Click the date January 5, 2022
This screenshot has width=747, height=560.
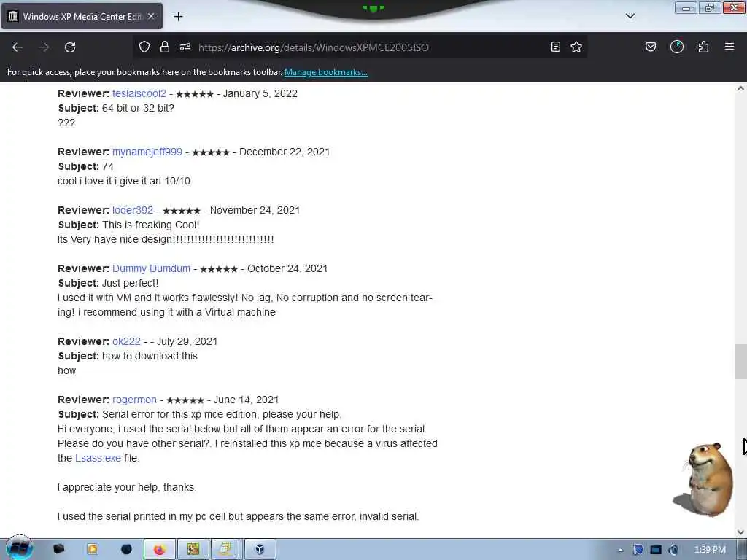260,93
